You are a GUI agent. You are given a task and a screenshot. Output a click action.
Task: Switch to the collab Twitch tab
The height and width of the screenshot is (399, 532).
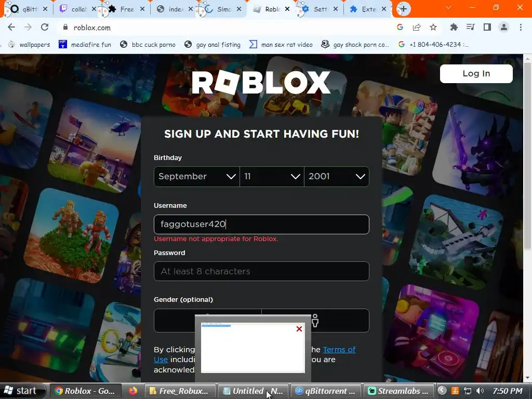pyautogui.click(x=78, y=9)
